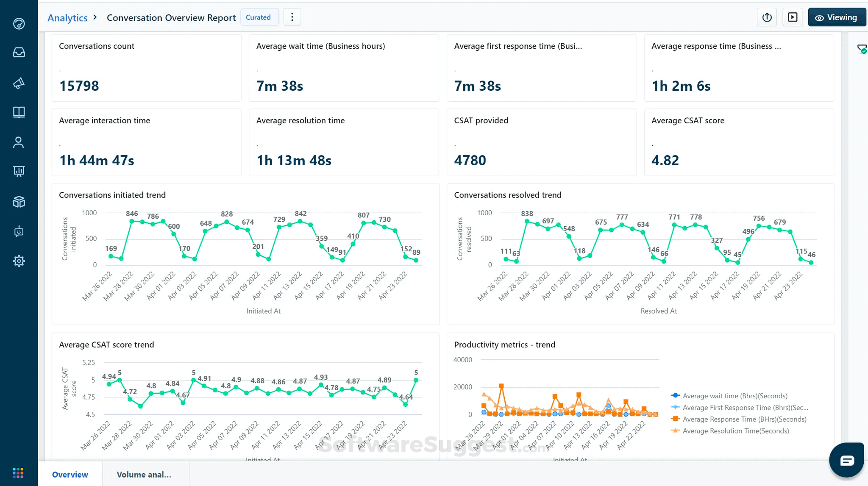
Task: Click the presentation play icon button
Action: [792, 17]
